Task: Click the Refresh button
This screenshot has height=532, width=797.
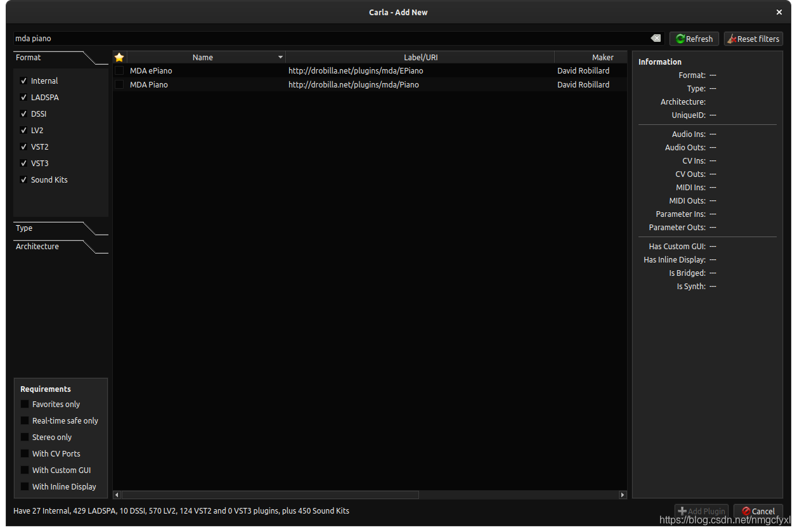Action: 694,39
